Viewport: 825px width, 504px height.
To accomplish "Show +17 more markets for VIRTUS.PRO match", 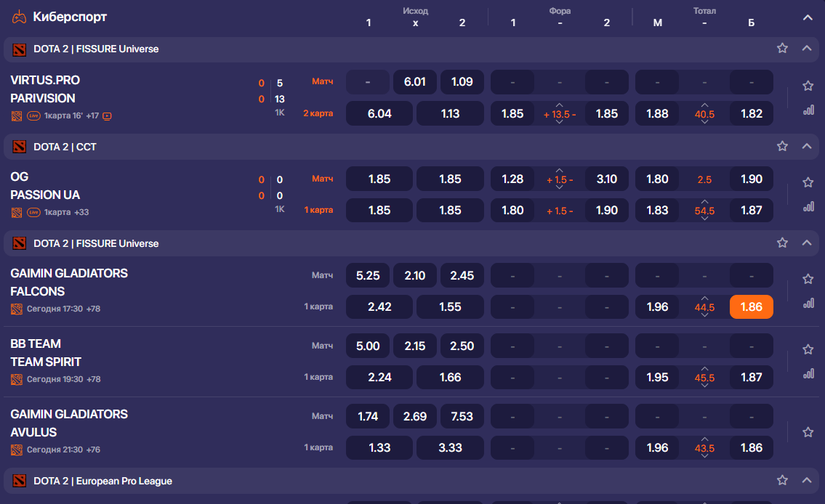I will (92, 116).
